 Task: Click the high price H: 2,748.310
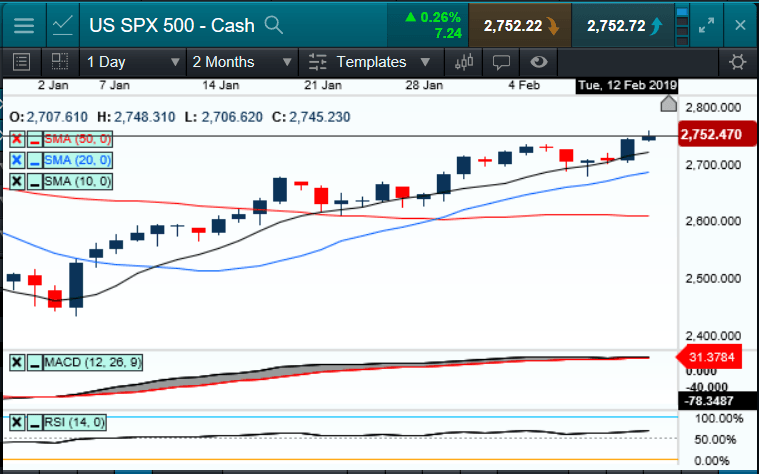click(136, 117)
